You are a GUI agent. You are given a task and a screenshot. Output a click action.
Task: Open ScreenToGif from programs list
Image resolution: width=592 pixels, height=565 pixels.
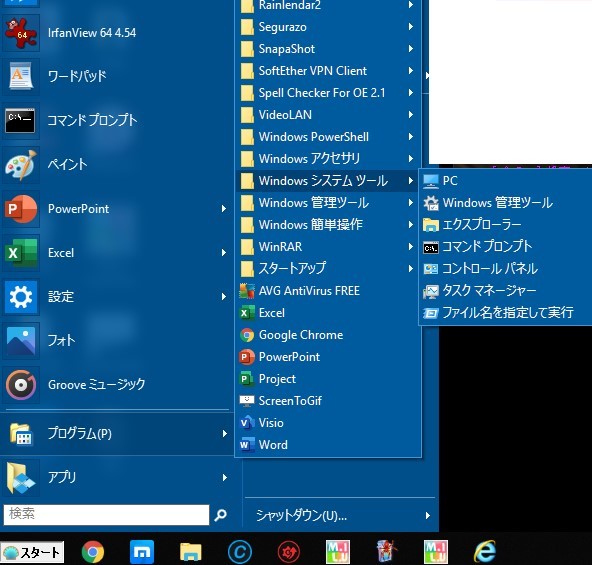point(328,401)
